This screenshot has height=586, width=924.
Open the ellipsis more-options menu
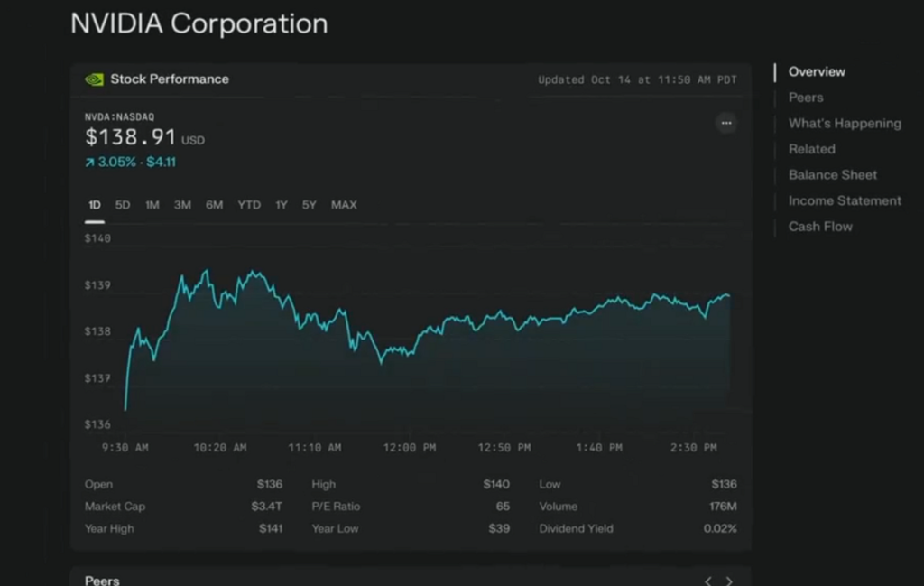point(726,123)
